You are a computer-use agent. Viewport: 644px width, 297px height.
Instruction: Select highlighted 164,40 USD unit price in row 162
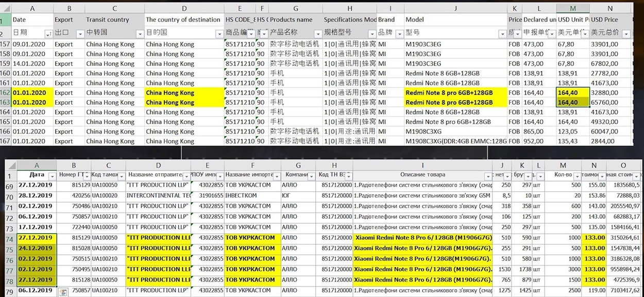573,93
